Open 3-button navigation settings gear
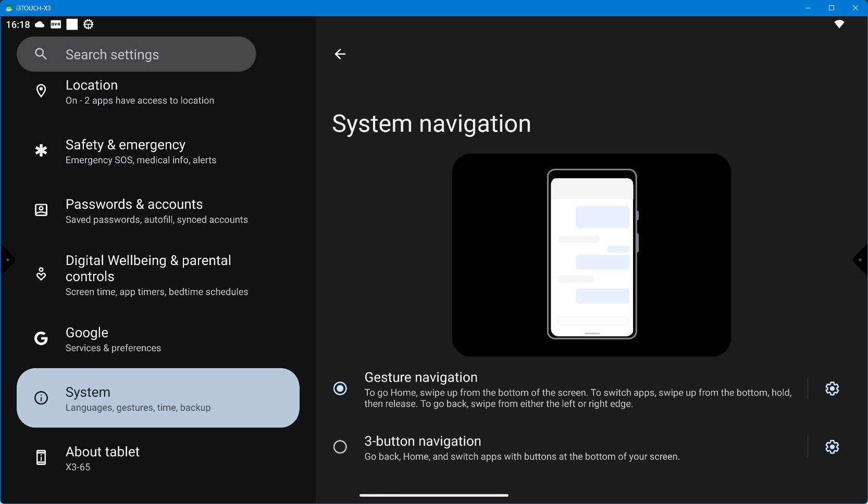The image size is (868, 504). 832,447
